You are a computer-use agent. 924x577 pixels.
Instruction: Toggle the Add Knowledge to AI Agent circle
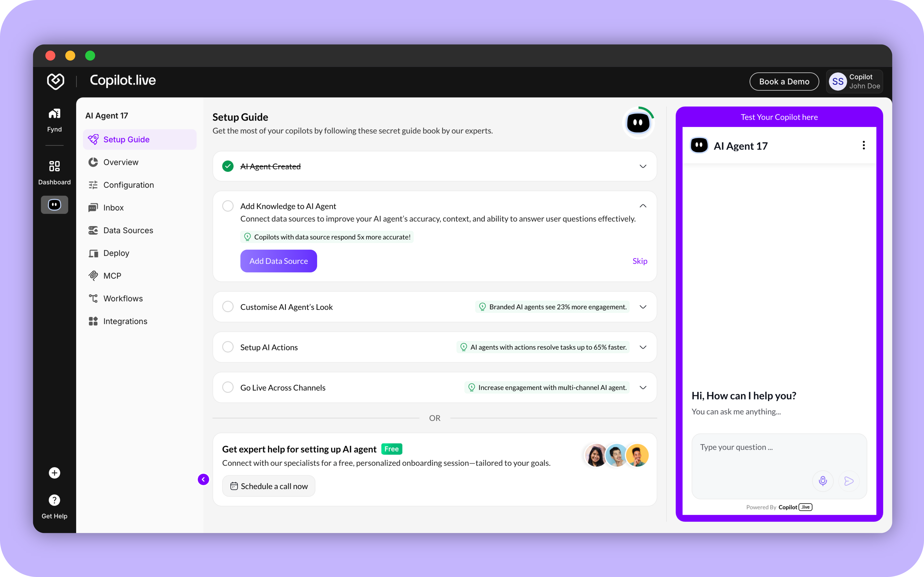click(228, 206)
